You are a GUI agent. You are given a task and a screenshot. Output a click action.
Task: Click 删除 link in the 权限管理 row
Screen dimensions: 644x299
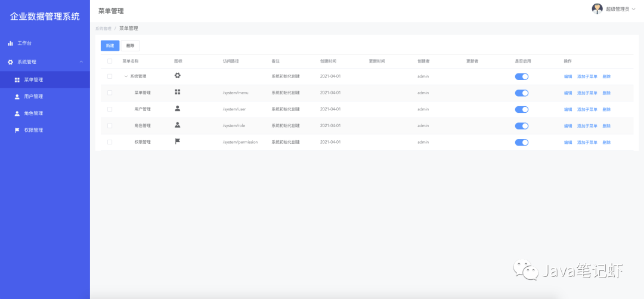coord(606,142)
